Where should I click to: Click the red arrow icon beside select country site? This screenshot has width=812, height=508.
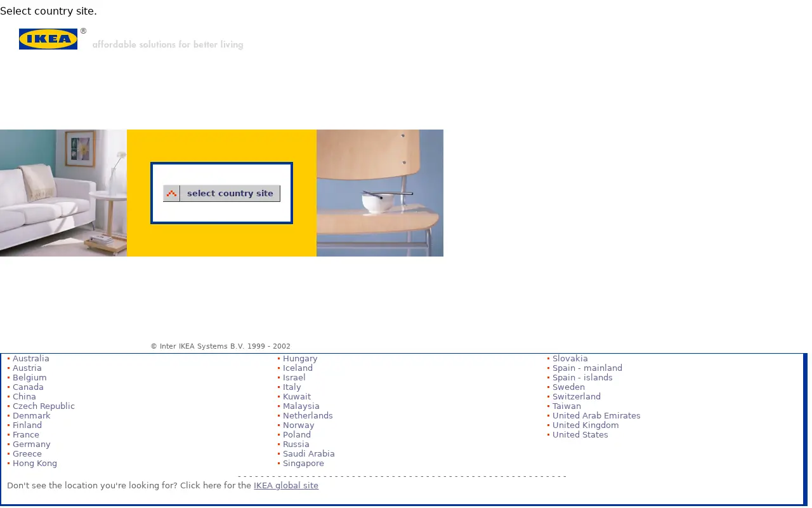tap(171, 193)
